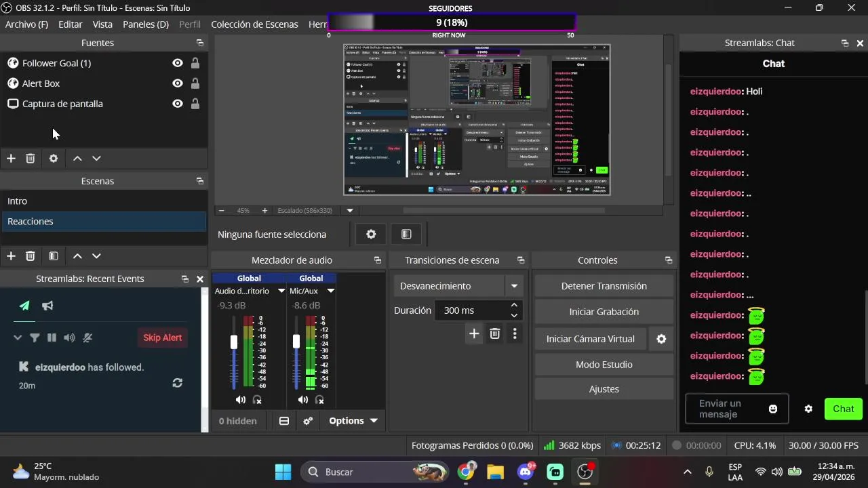Toggle visibility of Alert Box source
Viewport: 868px width, 488px height.
(x=177, y=83)
